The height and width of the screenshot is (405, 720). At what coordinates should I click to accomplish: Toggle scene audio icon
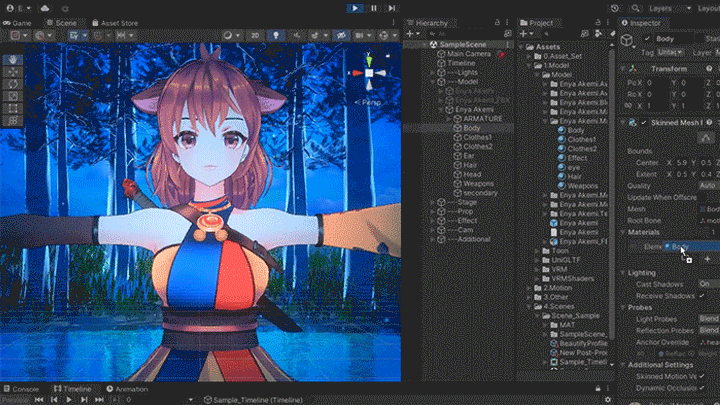(297, 35)
